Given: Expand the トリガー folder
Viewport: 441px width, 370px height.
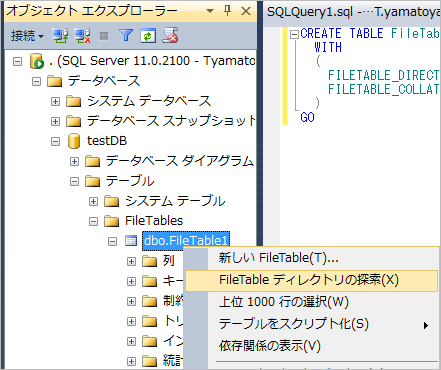Looking at the screenshot, I should point(131,321).
